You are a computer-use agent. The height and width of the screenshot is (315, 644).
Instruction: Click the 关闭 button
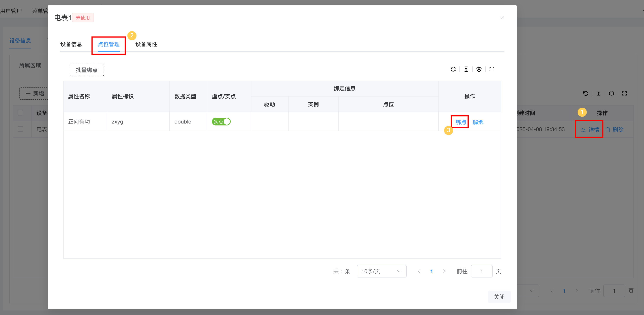click(499, 297)
